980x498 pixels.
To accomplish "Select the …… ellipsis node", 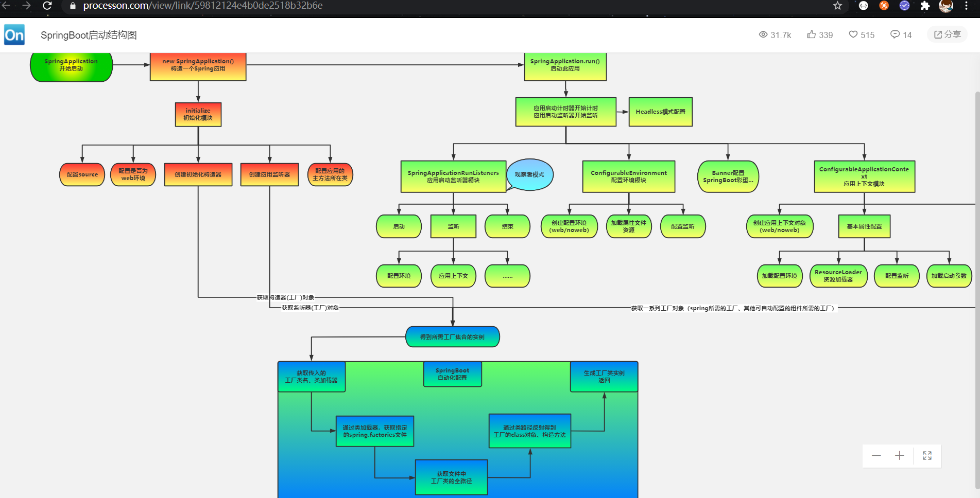I will point(507,276).
